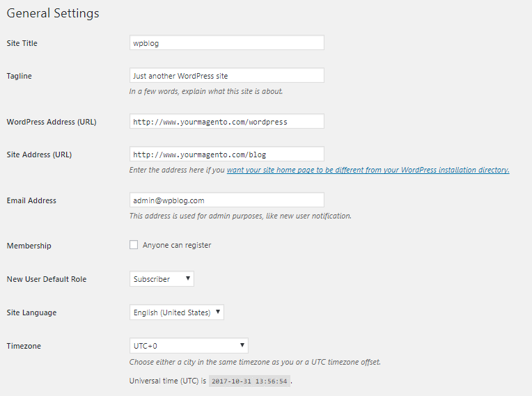Focus the Email Address input
Screen dimensions: 532x396
pos(226,200)
